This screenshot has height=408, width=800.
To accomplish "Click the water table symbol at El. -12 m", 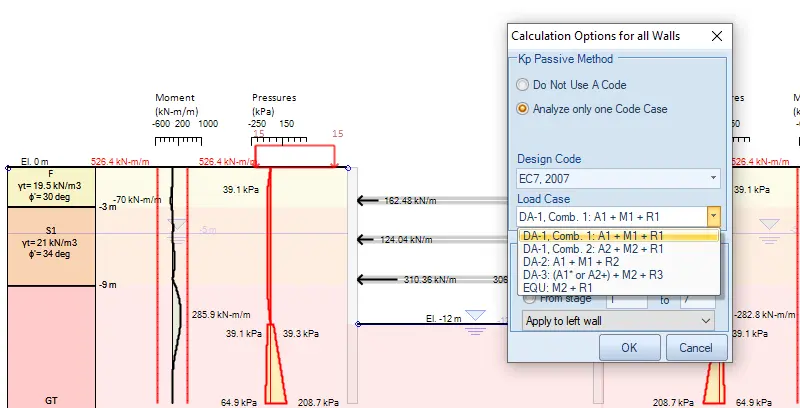I will click(x=476, y=322).
